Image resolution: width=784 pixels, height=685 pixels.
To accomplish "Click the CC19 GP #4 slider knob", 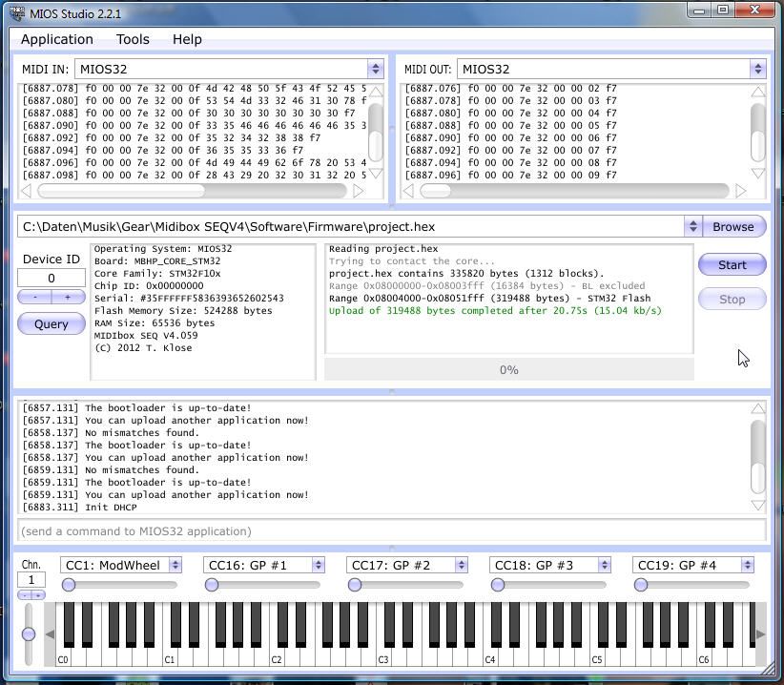I will 641,585.
